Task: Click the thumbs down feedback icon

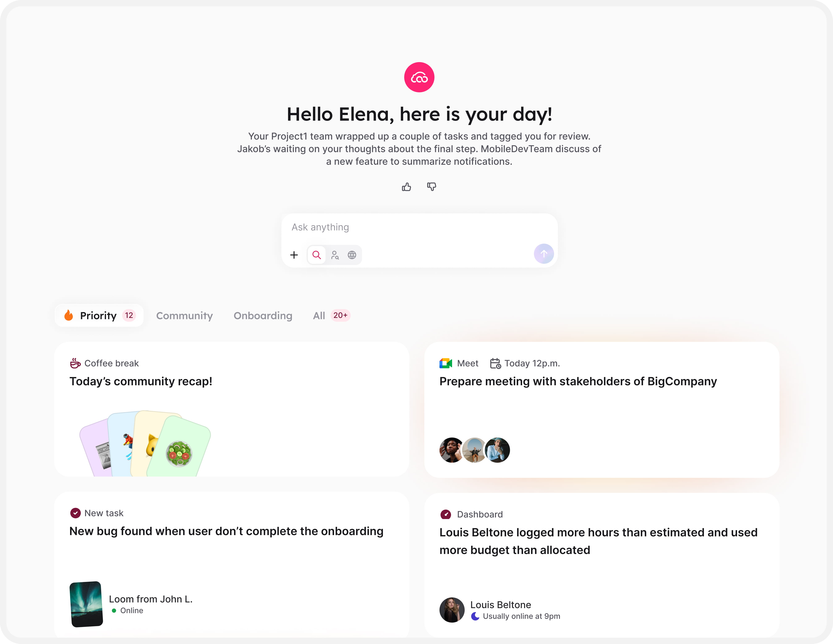Action: pyautogui.click(x=431, y=187)
